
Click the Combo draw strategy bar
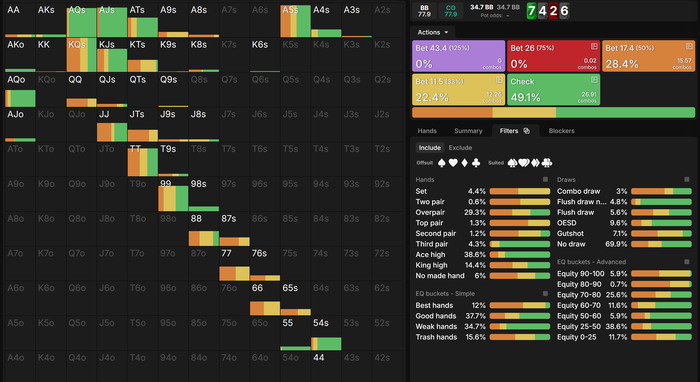pyautogui.click(x=661, y=191)
